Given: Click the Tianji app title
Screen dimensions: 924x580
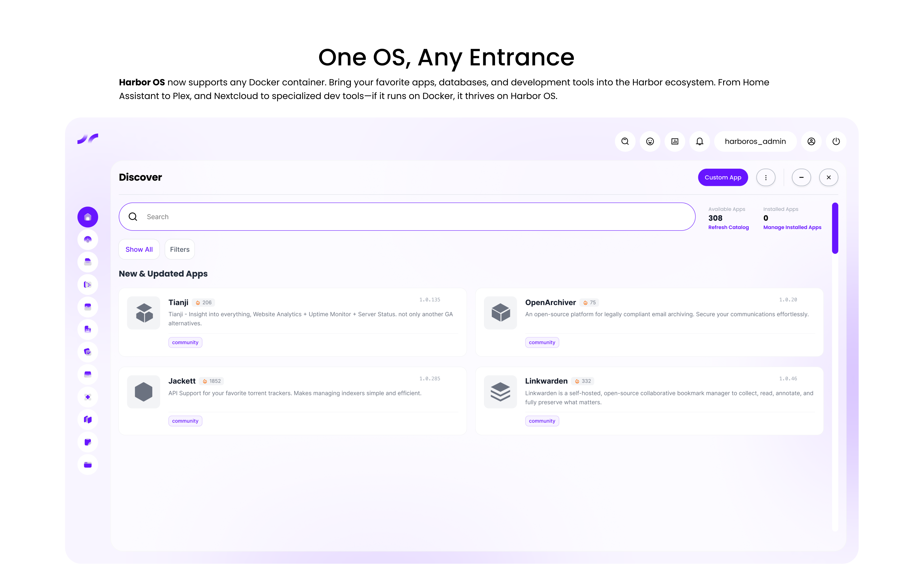Looking at the screenshot, I should tap(178, 302).
